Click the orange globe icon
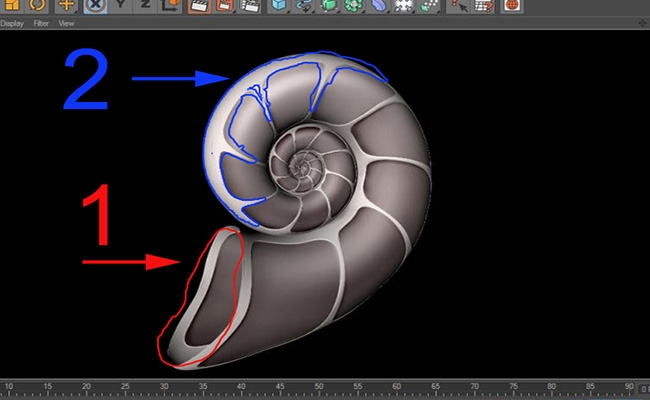Screen dimensions: 650x400 [512, 6]
